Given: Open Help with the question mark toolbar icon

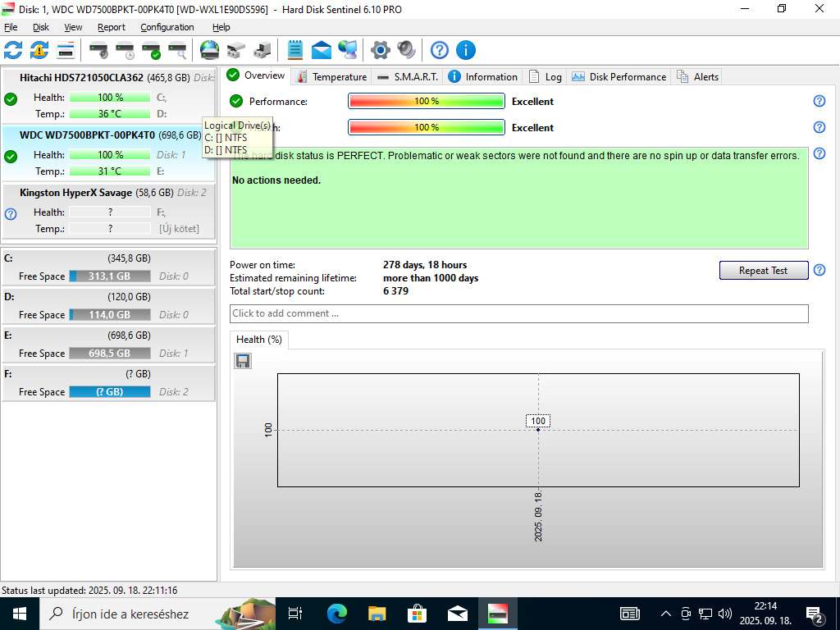Looking at the screenshot, I should pyautogui.click(x=440, y=50).
